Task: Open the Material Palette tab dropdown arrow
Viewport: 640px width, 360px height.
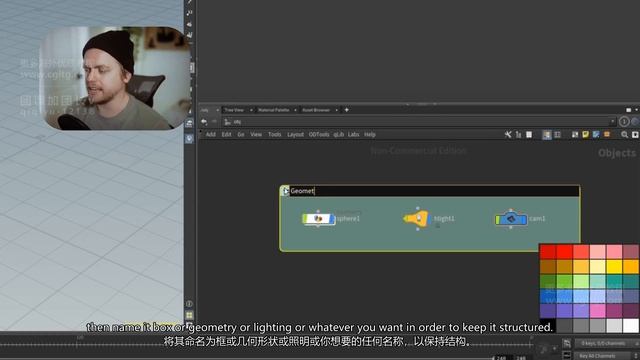Action: click(295, 110)
